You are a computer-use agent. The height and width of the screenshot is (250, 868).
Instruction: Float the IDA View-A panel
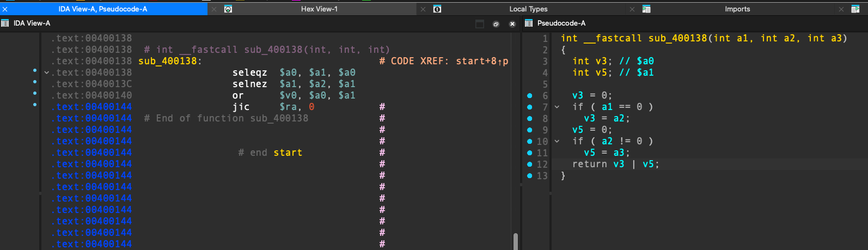(496, 24)
